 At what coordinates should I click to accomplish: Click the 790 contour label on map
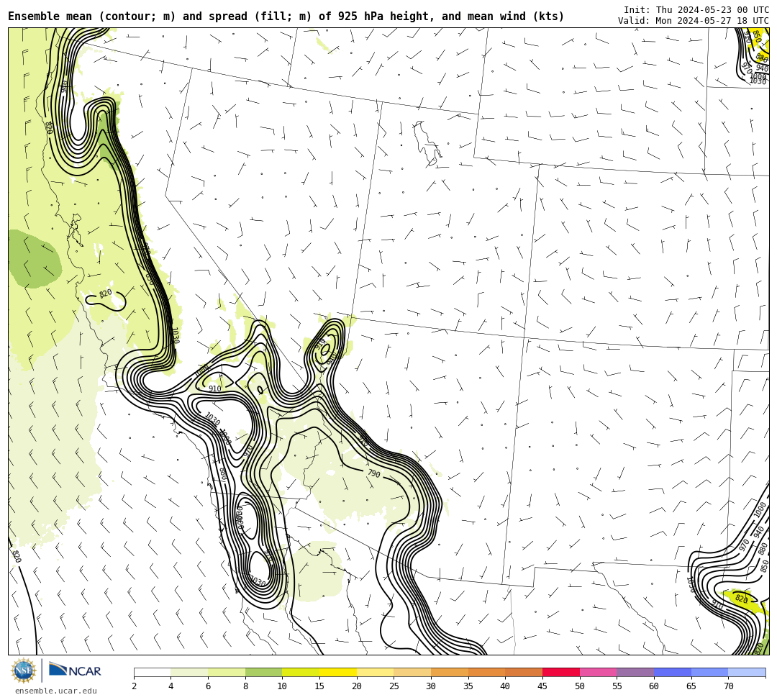tap(374, 473)
